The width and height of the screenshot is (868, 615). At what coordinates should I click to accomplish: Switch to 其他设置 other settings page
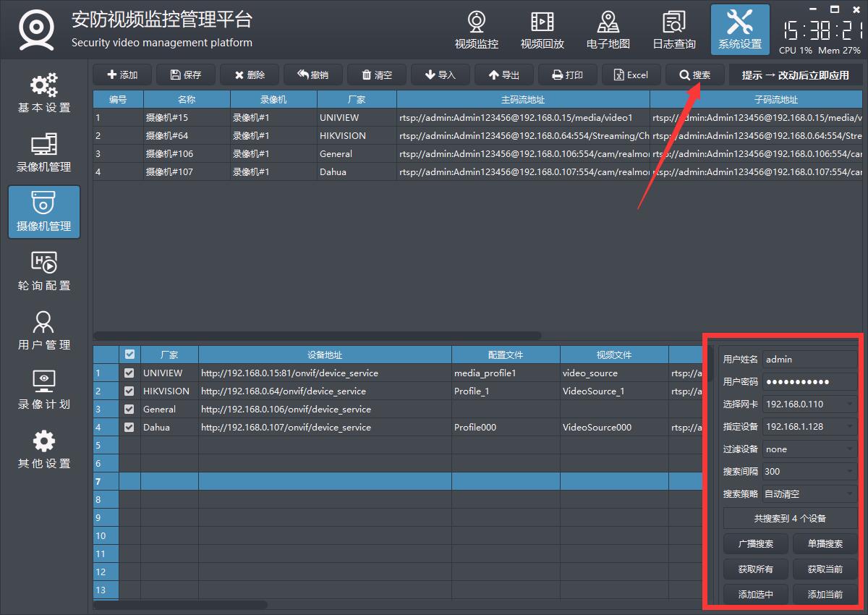[44, 449]
